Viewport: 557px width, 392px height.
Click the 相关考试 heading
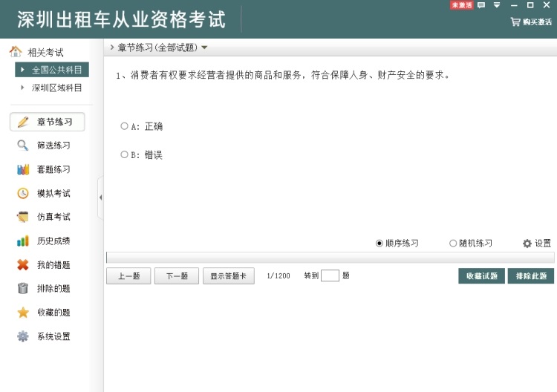click(x=45, y=53)
